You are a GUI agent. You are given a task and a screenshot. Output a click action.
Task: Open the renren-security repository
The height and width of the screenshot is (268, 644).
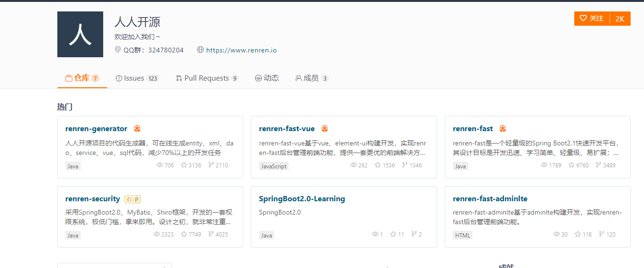93,199
